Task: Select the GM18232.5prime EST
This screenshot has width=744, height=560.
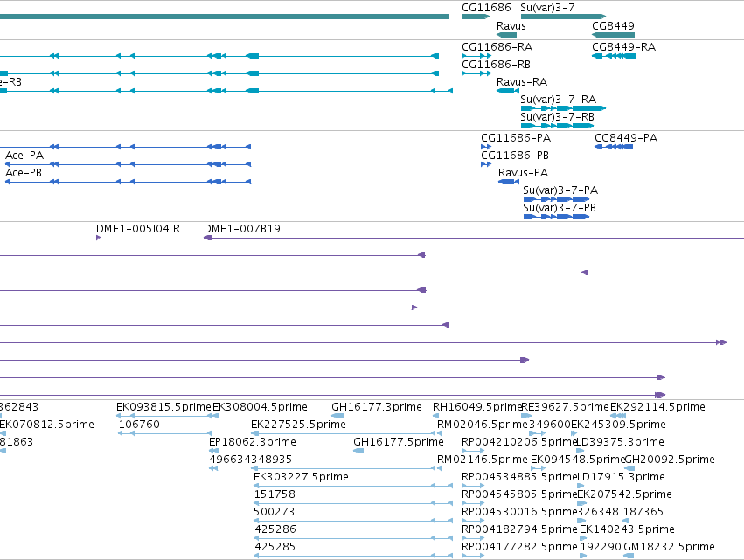Action: [x=629, y=557]
